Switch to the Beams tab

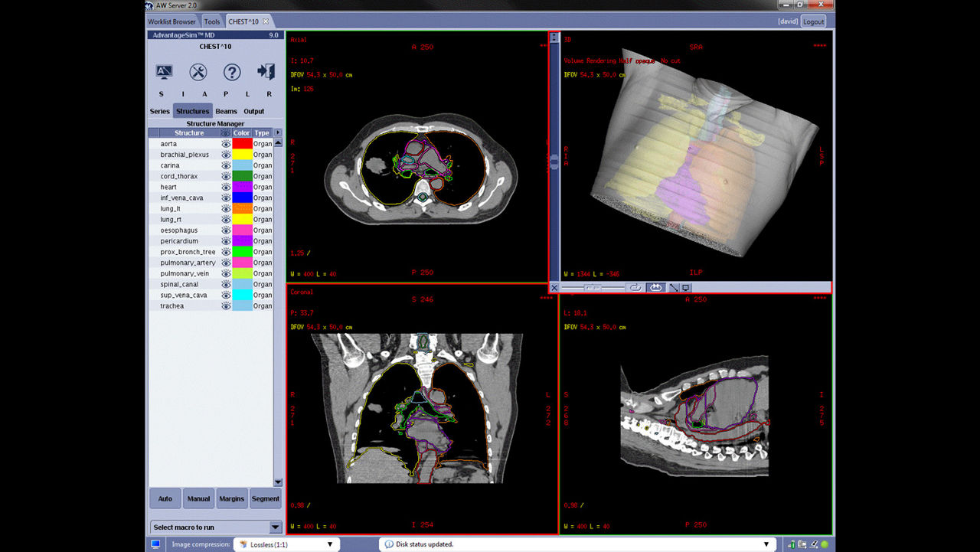click(x=227, y=111)
